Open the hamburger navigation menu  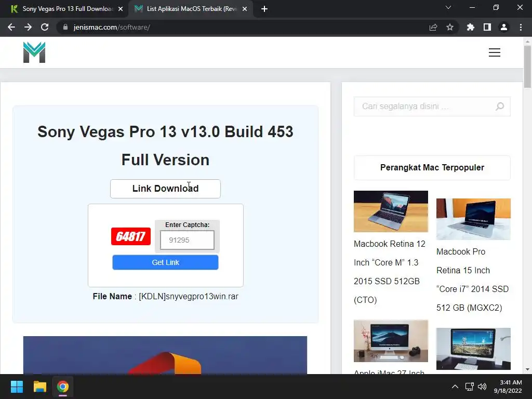pos(495,52)
